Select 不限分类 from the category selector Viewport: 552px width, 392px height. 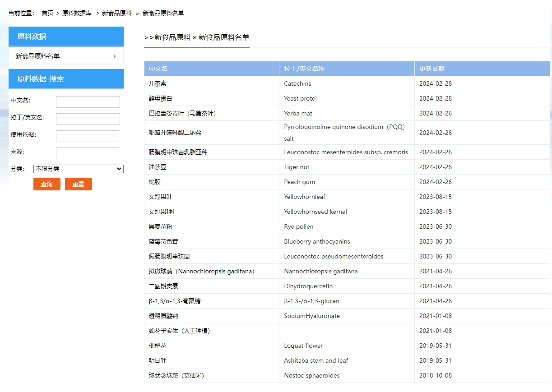78,168
